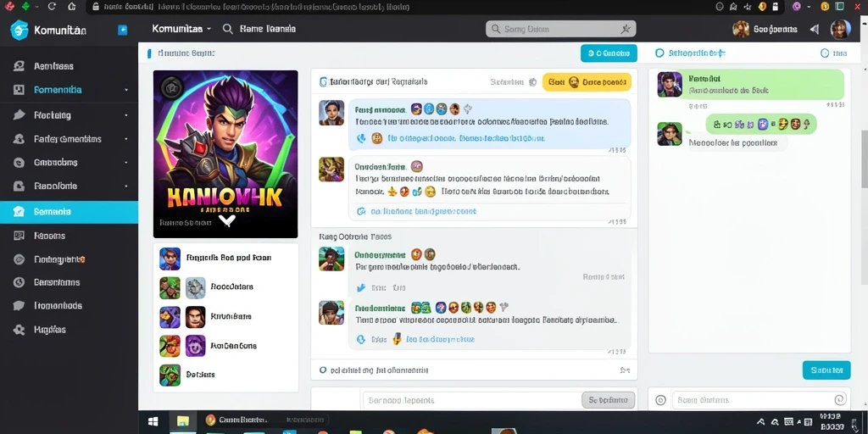Click the green emoji message bubble in the chat
This screenshot has height=434, width=868.
pyautogui.click(x=761, y=124)
